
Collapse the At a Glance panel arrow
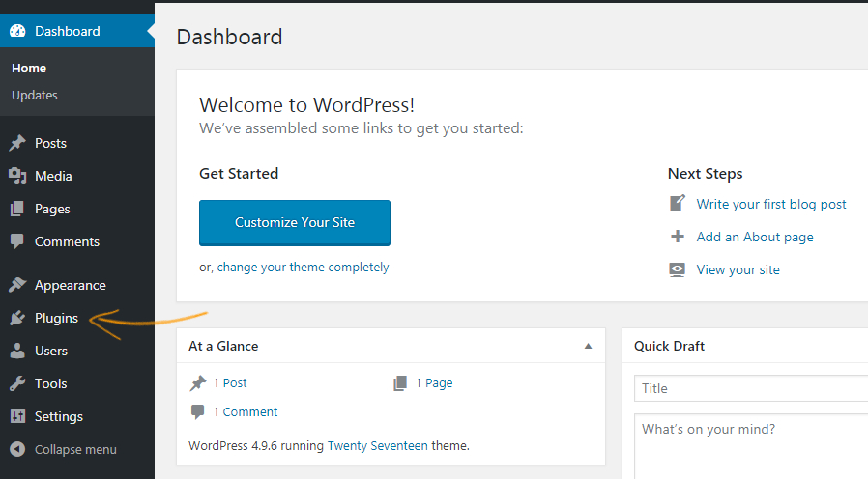click(x=588, y=346)
